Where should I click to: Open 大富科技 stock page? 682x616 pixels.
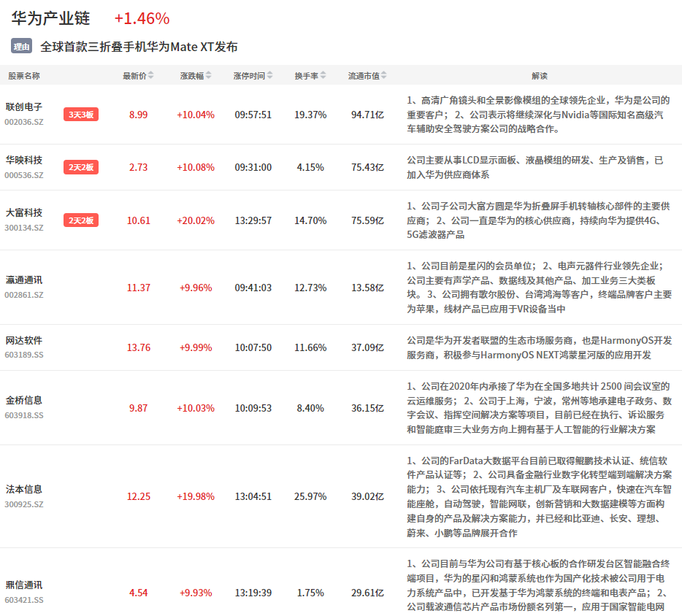click(x=24, y=212)
